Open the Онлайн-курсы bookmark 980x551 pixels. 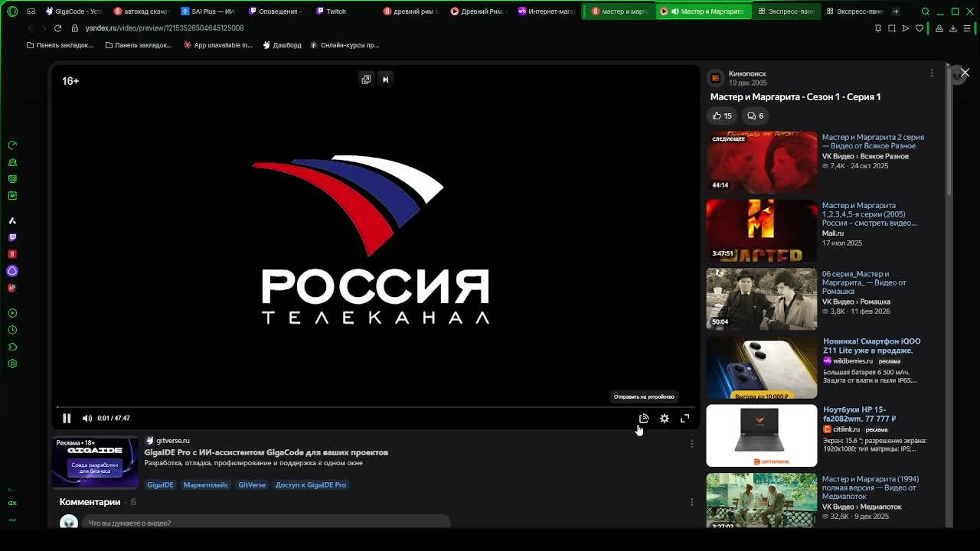point(345,45)
